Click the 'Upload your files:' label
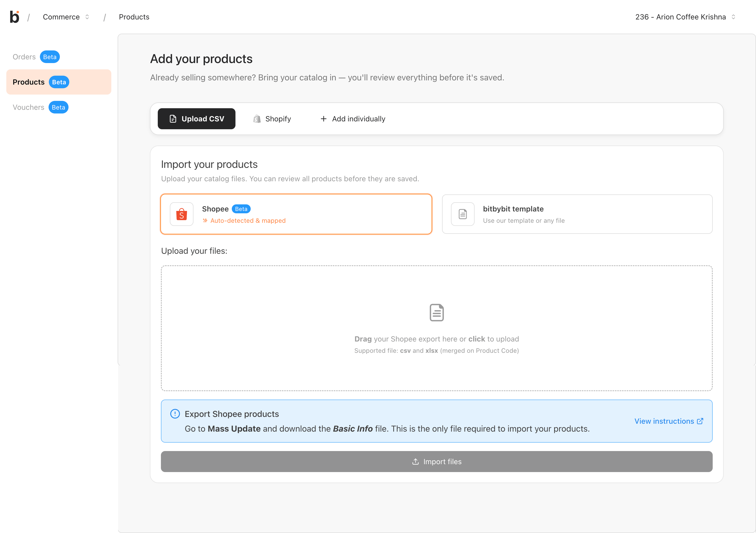 coord(194,251)
